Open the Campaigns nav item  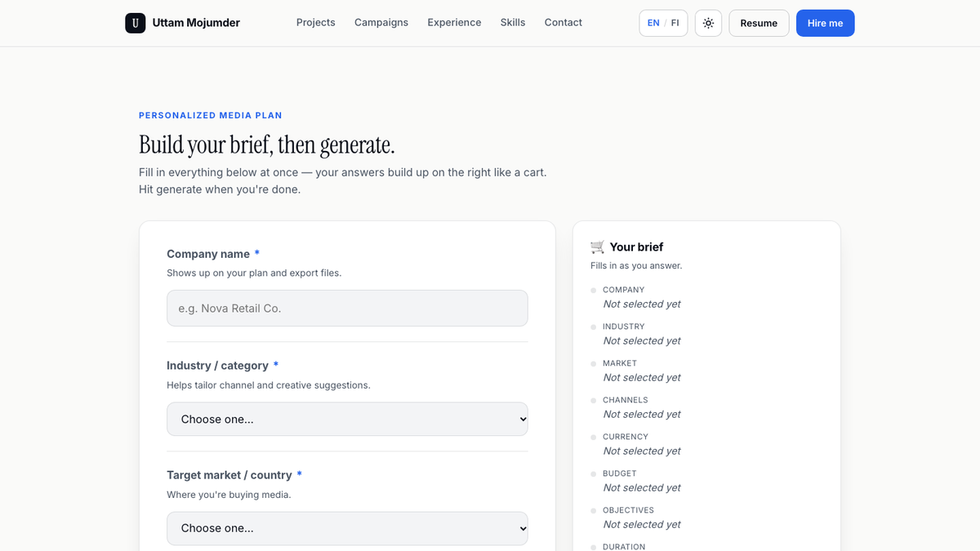(381, 23)
